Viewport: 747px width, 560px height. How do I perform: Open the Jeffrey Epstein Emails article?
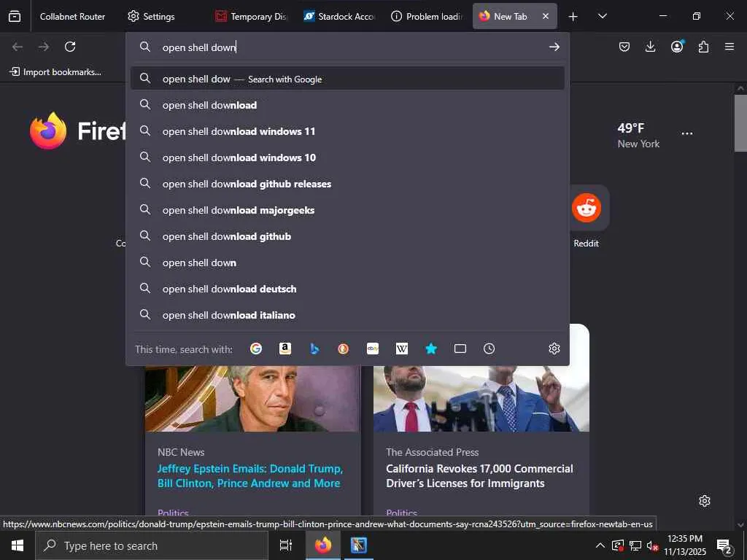(x=250, y=475)
